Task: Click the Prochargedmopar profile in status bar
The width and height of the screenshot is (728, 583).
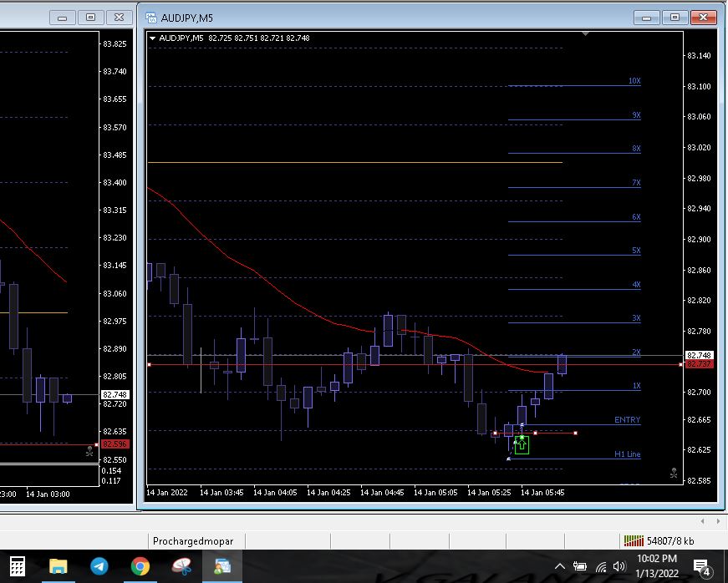Action: tap(193, 540)
